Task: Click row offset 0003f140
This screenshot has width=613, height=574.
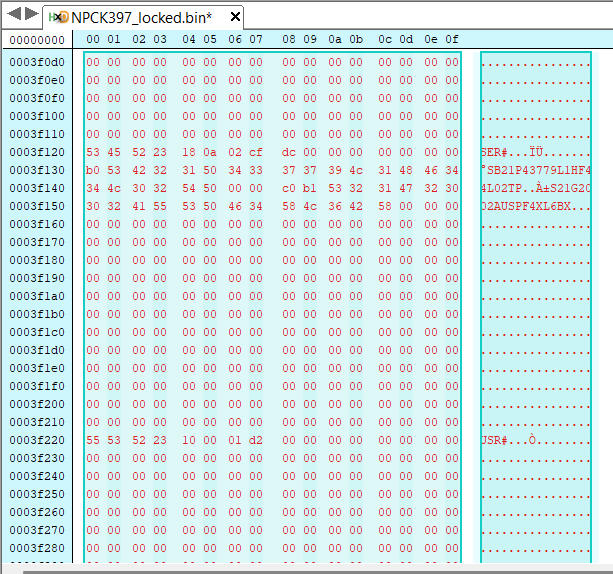Action: [37, 188]
